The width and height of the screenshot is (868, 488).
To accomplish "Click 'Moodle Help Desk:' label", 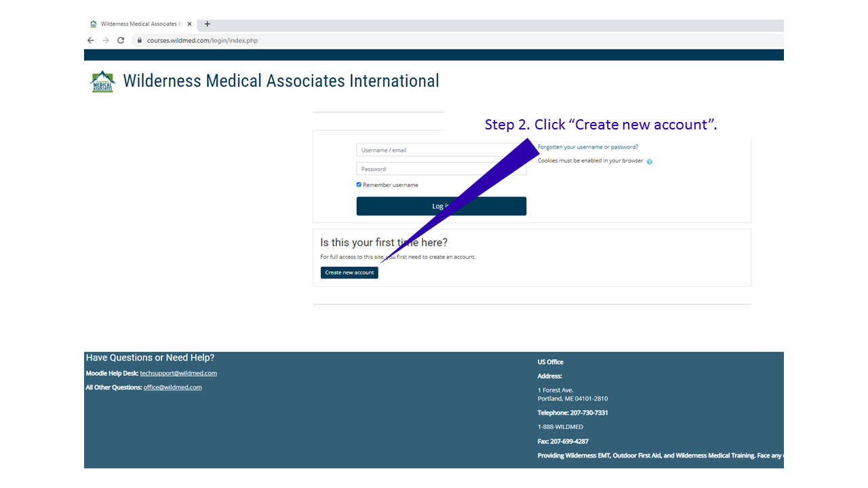I will coord(112,373).
